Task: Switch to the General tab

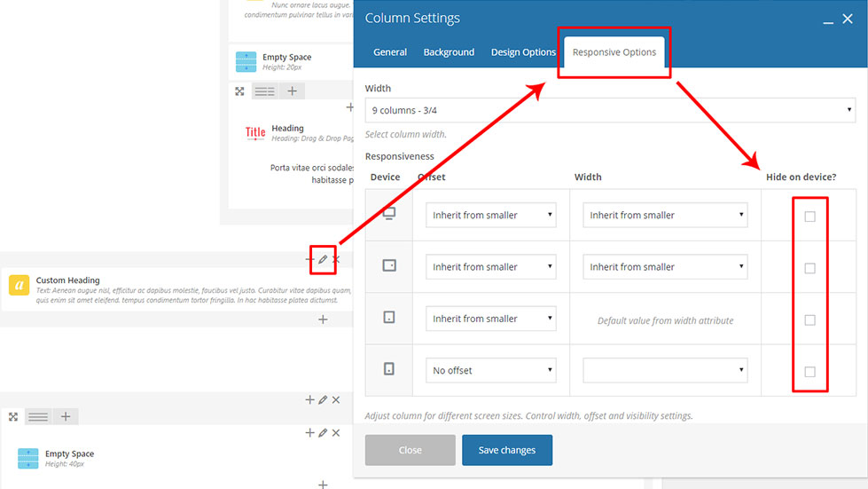Action: (390, 52)
